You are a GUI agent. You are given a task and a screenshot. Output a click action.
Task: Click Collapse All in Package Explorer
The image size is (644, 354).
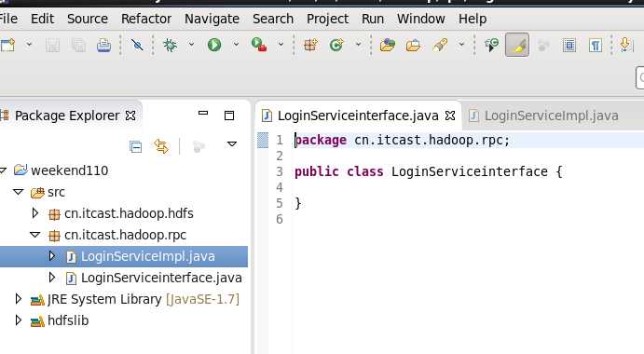[135, 146]
